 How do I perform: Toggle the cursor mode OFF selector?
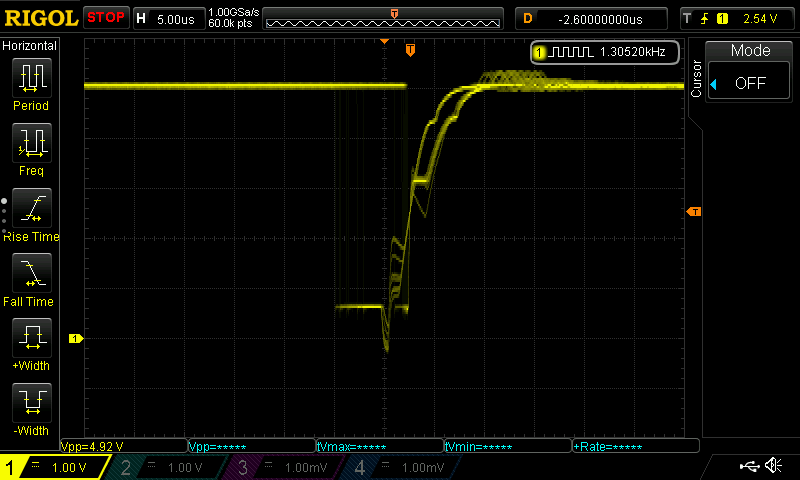click(x=749, y=82)
